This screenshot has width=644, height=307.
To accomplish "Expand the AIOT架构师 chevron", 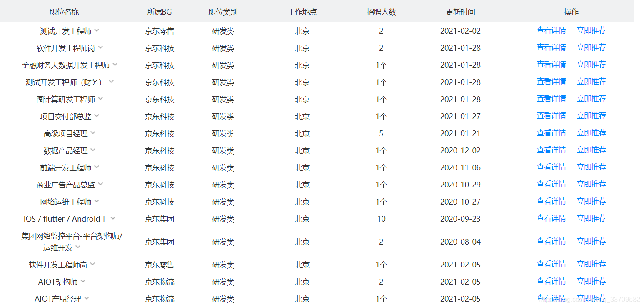I will coord(83,281).
